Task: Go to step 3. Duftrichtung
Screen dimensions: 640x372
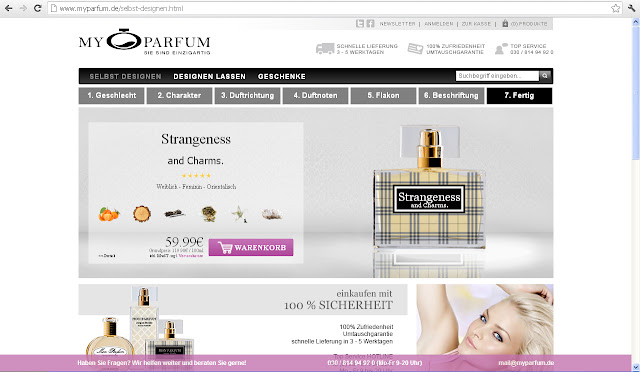Action: point(247,96)
